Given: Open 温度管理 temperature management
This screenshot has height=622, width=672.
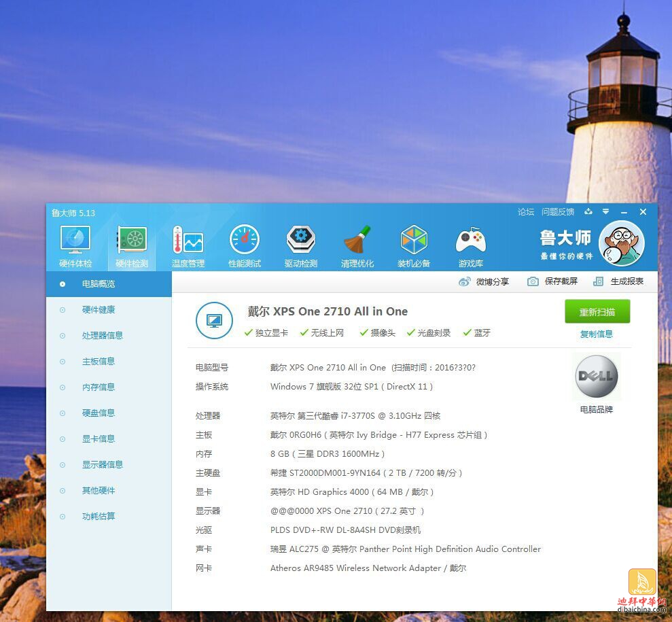Looking at the screenshot, I should tap(188, 247).
